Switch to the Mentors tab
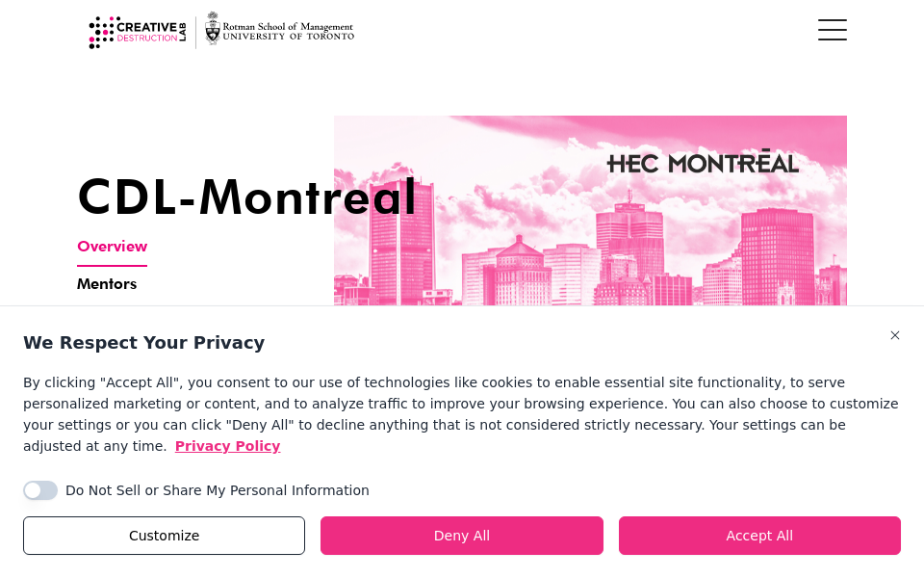924x578 pixels. coord(107,283)
